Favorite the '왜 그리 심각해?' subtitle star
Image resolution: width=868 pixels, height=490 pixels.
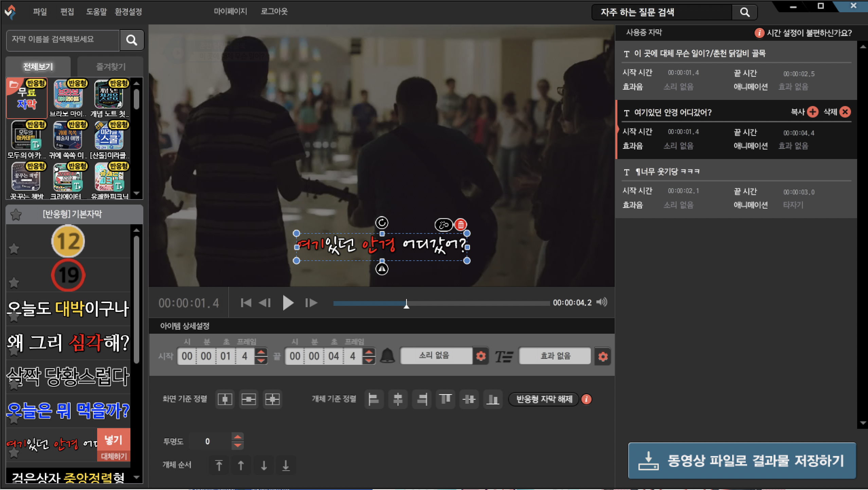(x=14, y=351)
